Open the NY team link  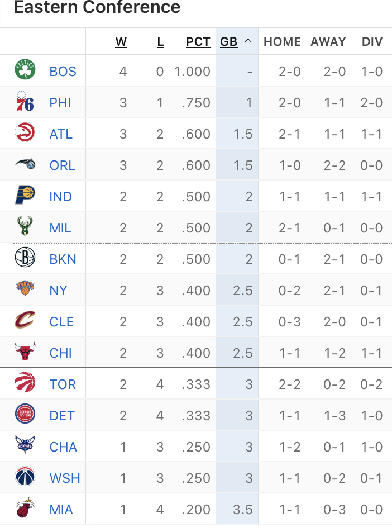click(58, 291)
